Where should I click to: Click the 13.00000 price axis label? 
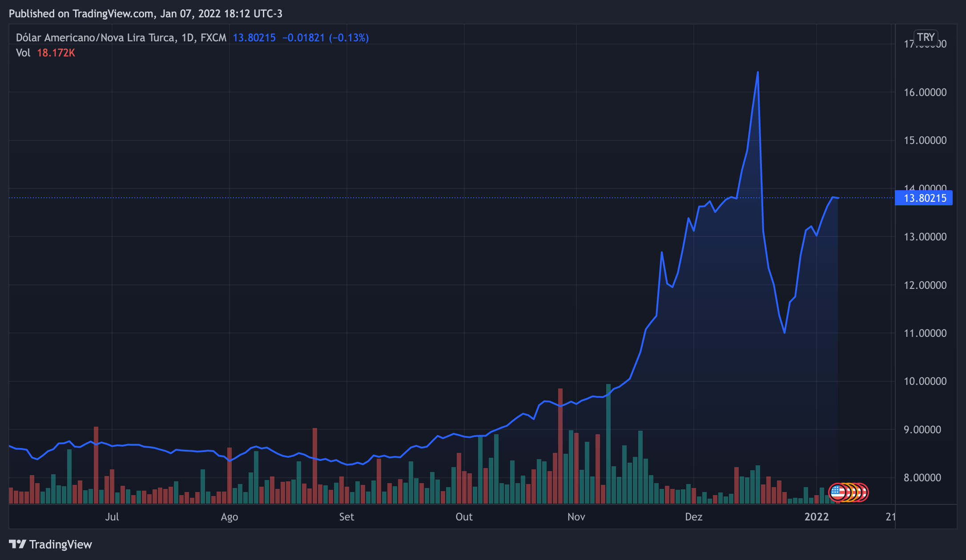point(925,236)
